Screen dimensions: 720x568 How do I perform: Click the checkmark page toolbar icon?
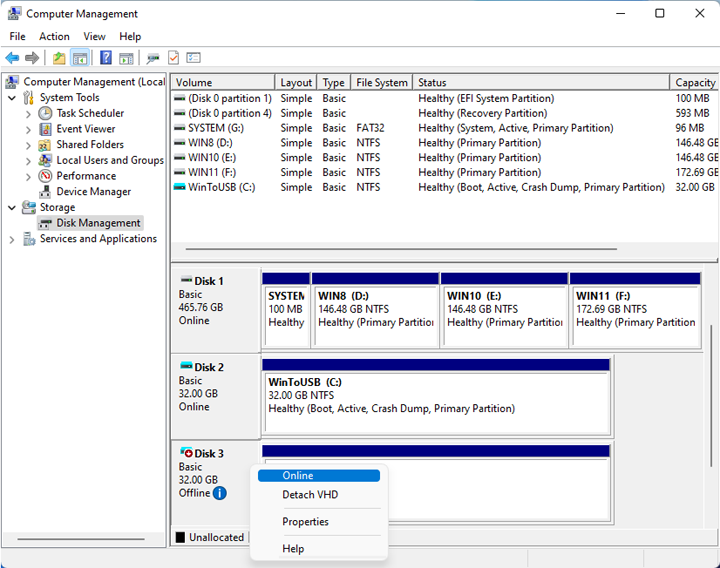[174, 58]
